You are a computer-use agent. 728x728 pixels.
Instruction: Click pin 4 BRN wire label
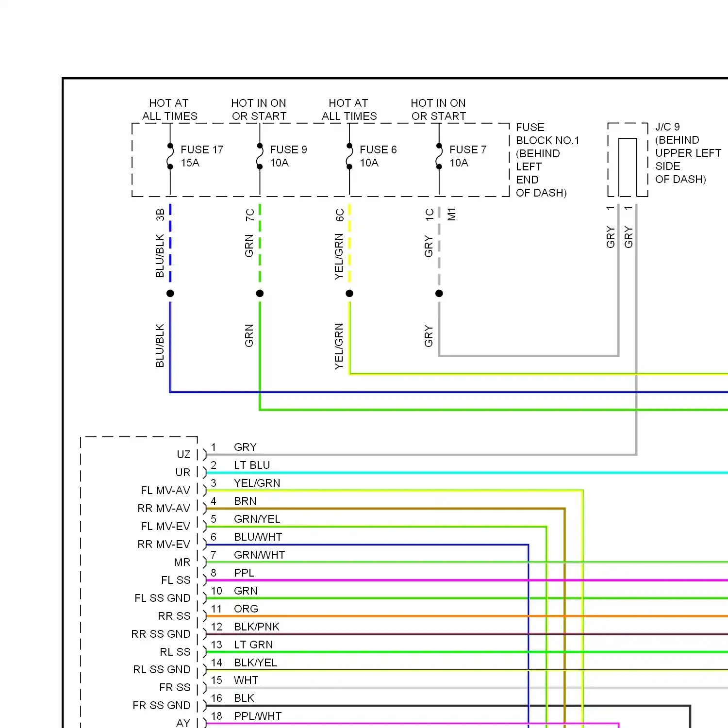(245, 501)
